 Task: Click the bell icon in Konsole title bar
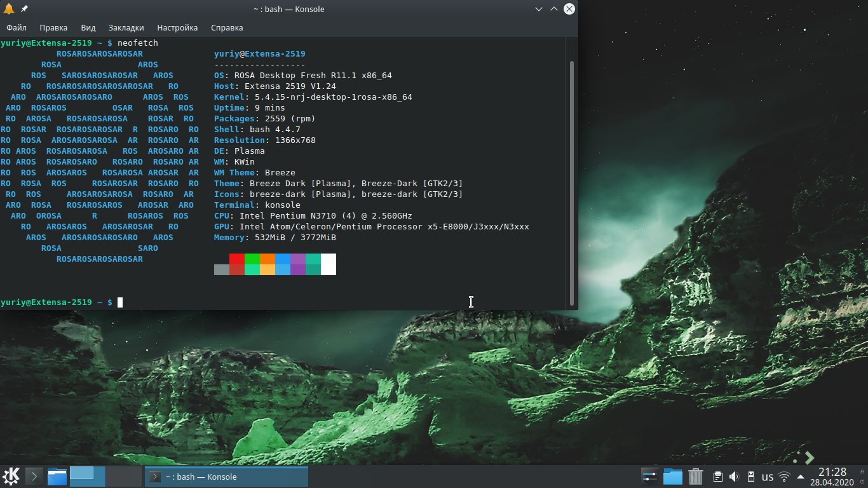9,9
